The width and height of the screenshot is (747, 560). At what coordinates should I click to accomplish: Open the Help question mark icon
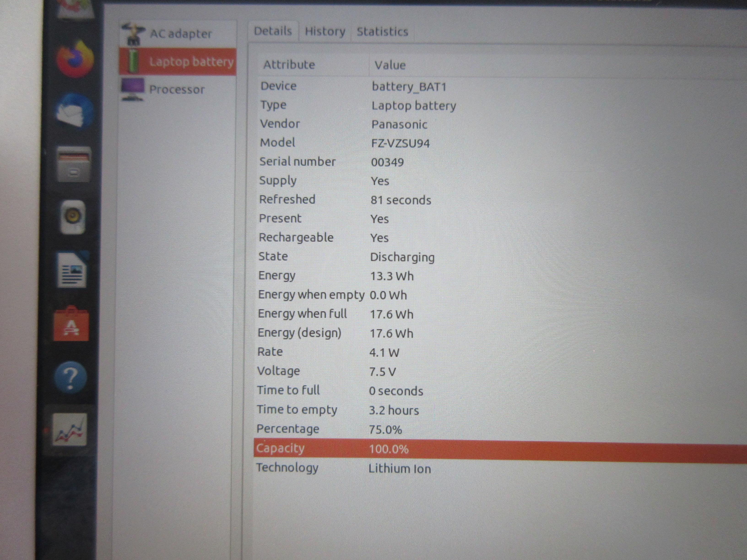point(70,377)
